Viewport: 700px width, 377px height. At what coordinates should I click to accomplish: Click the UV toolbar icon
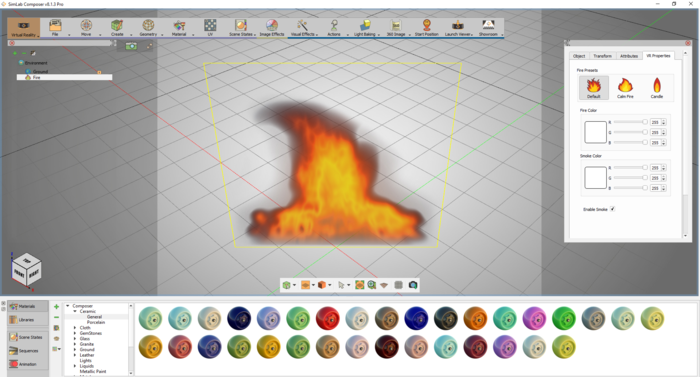point(210,28)
